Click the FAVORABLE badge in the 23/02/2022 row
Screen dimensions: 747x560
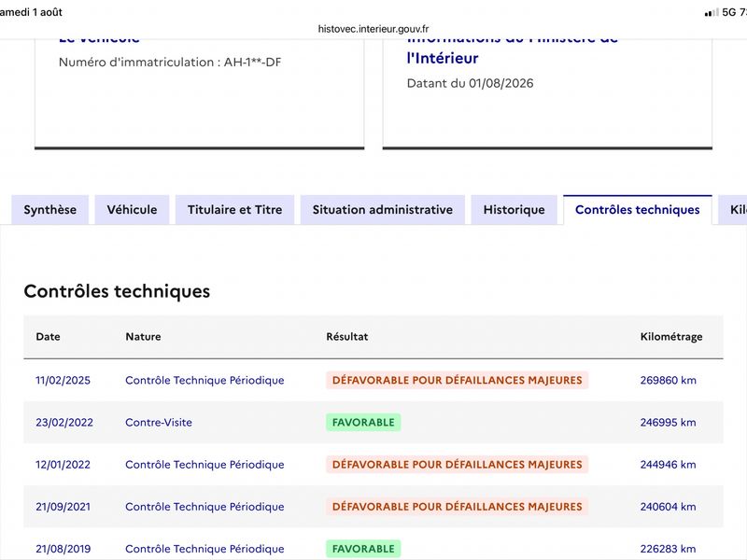point(363,423)
